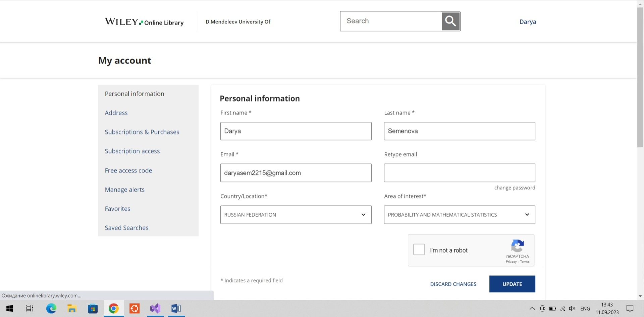The height and width of the screenshot is (317, 644).
Task: Click the Retype email field
Action: pyautogui.click(x=460, y=173)
